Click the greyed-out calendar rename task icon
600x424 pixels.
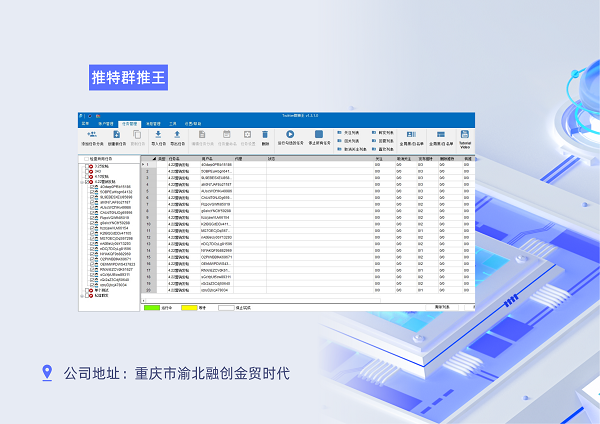click(x=227, y=134)
